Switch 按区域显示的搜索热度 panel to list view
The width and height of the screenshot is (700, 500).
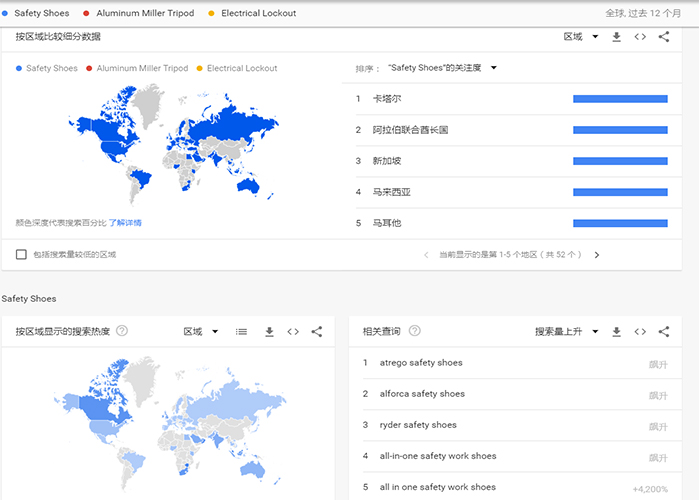[x=241, y=332]
